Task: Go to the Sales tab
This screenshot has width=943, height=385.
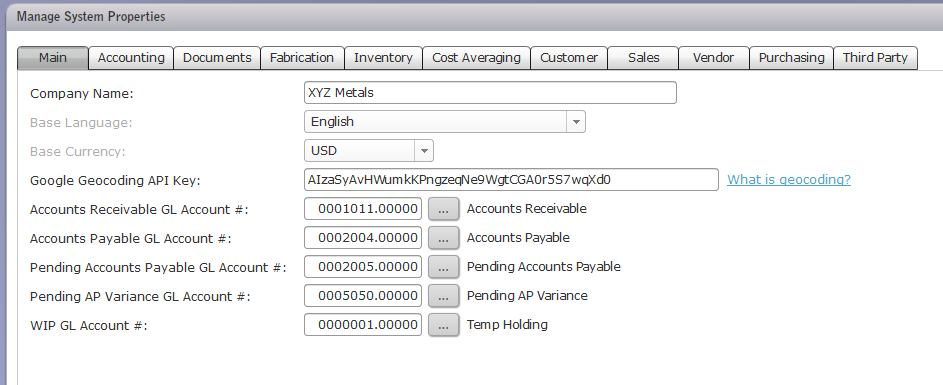Action: click(644, 58)
